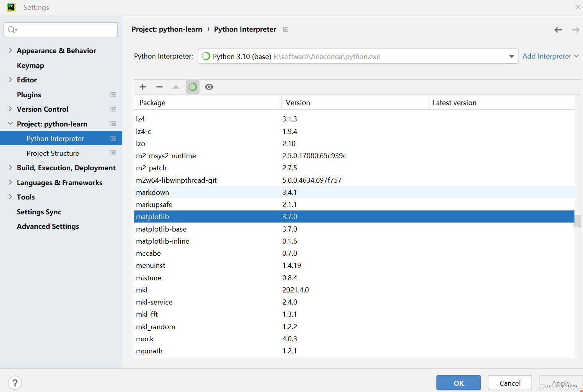Toggle the Use Conda package manager icon
This screenshot has width=583, height=392.
click(x=193, y=87)
